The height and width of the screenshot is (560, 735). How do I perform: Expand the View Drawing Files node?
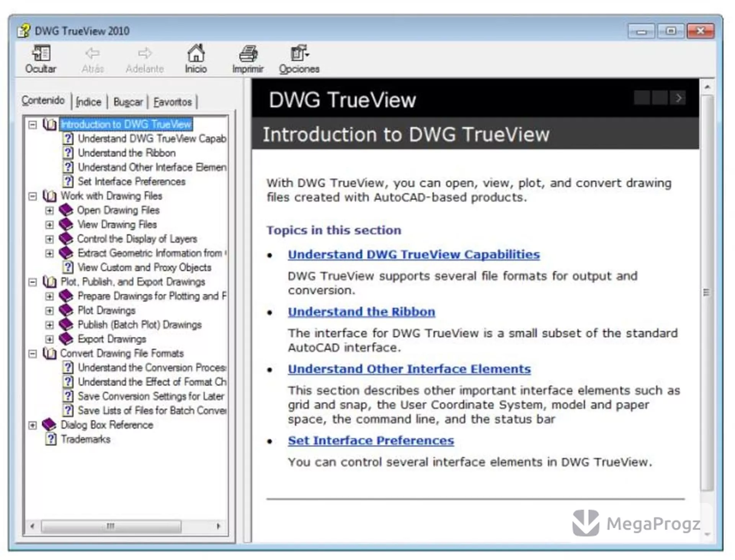coord(49,225)
